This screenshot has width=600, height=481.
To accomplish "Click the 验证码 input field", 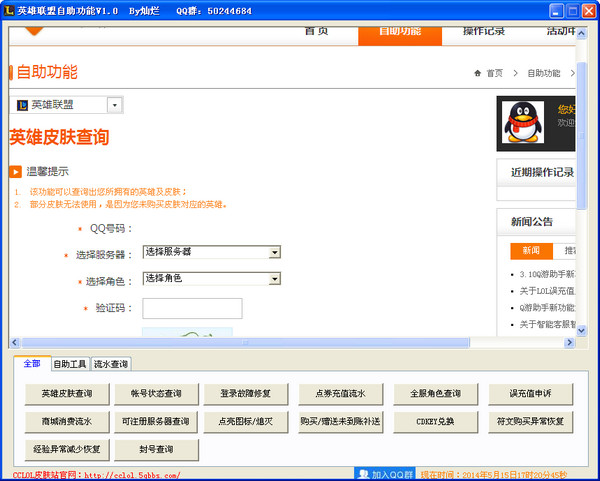I will pos(192,308).
